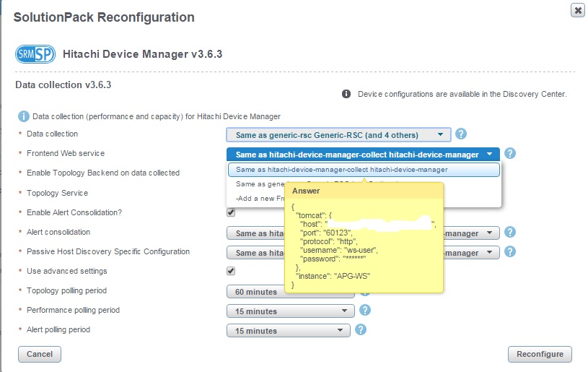Click the 'Topology polling period' label
This screenshot has width=588, height=372.
[67, 290]
